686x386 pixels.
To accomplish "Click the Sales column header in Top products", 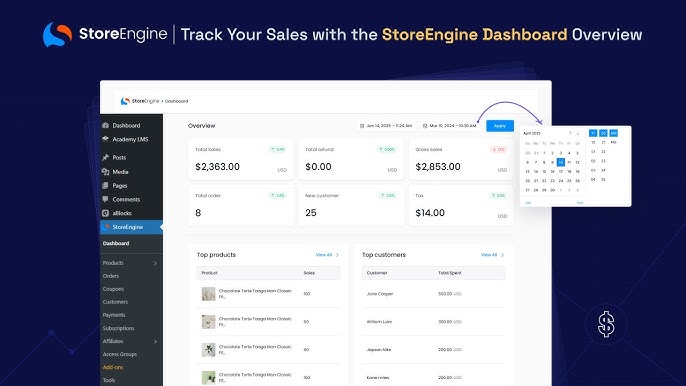I will click(x=309, y=273).
